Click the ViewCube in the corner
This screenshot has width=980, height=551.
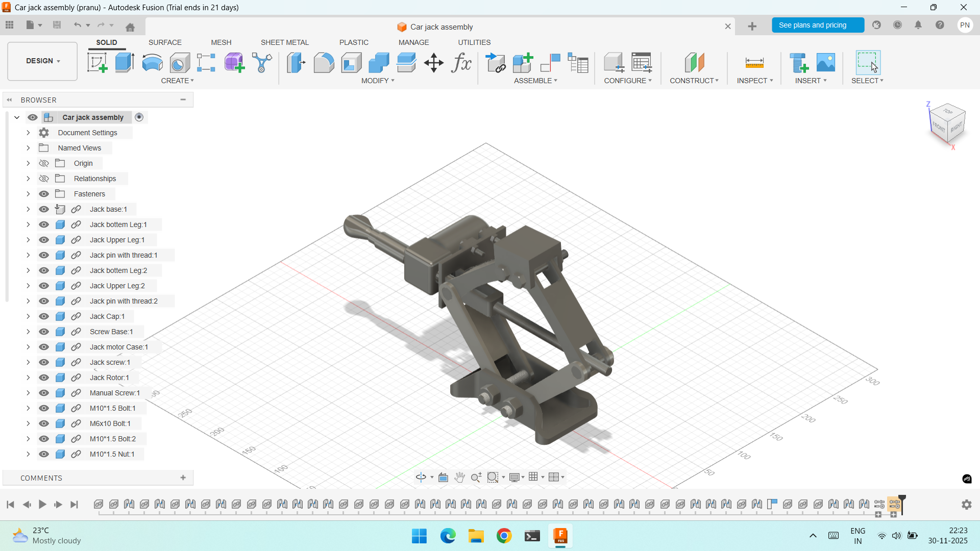coord(948,124)
